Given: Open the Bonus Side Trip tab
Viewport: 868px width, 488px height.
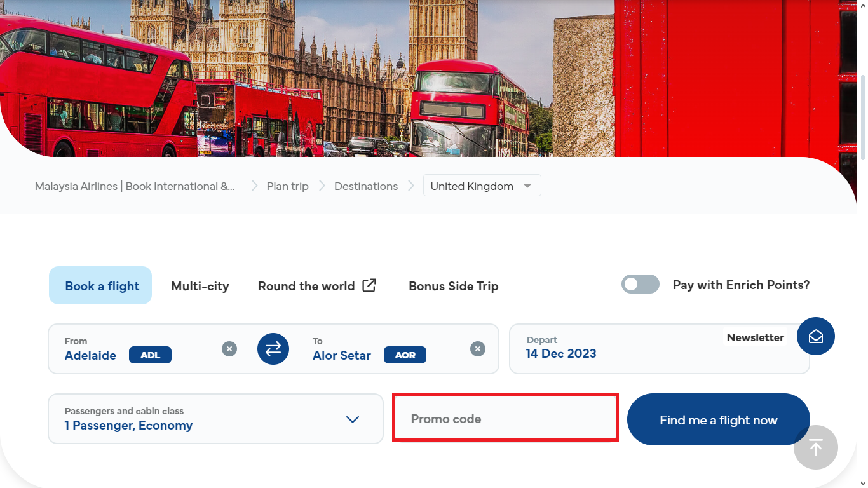Looking at the screenshot, I should tap(453, 286).
